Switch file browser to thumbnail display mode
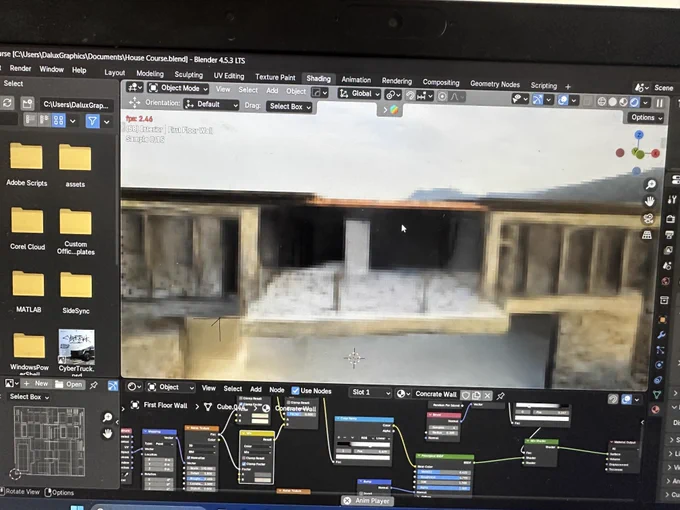680x510 pixels. (x=59, y=120)
